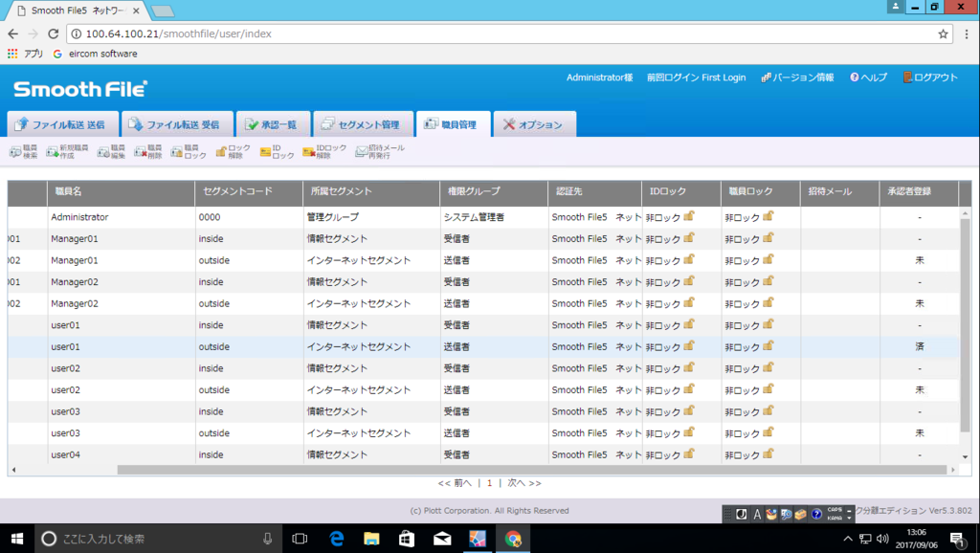
Task: Click the 職員名 column header
Action: tap(121, 191)
